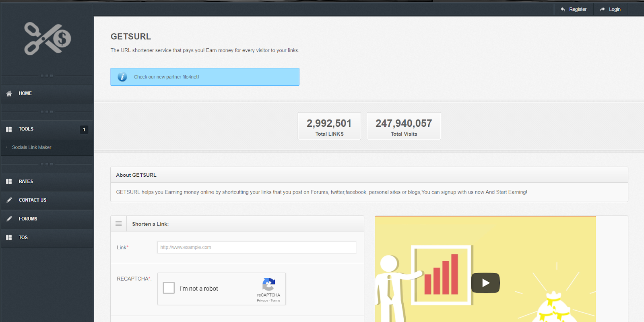Expand the TOOLS menu item

point(47,129)
